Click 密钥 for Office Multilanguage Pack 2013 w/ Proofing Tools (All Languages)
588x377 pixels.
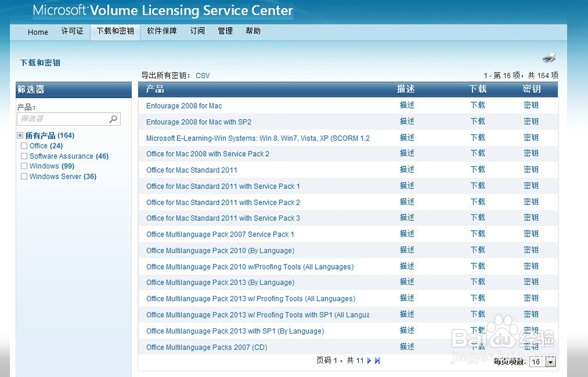[531, 298]
